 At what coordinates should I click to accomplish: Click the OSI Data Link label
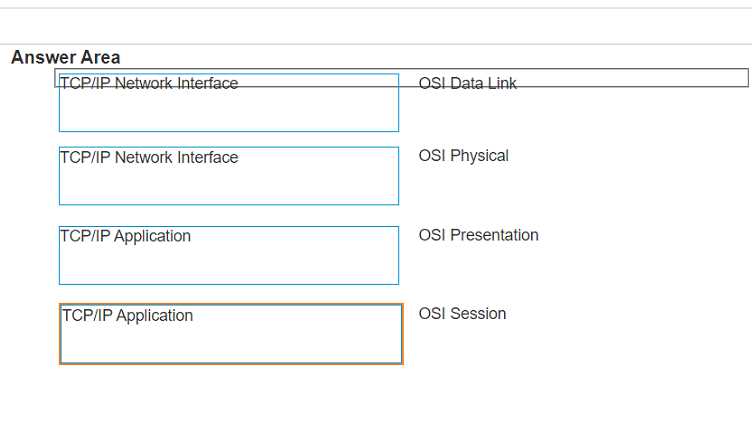pos(467,84)
